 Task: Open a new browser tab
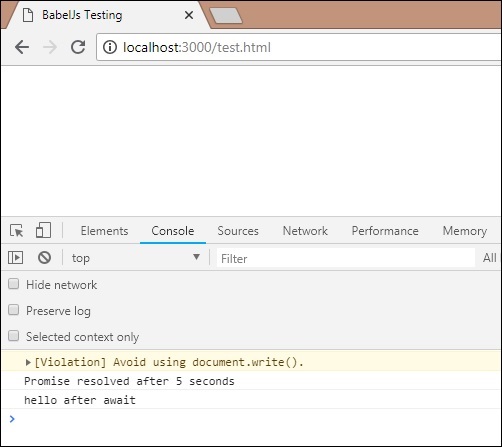[226, 16]
